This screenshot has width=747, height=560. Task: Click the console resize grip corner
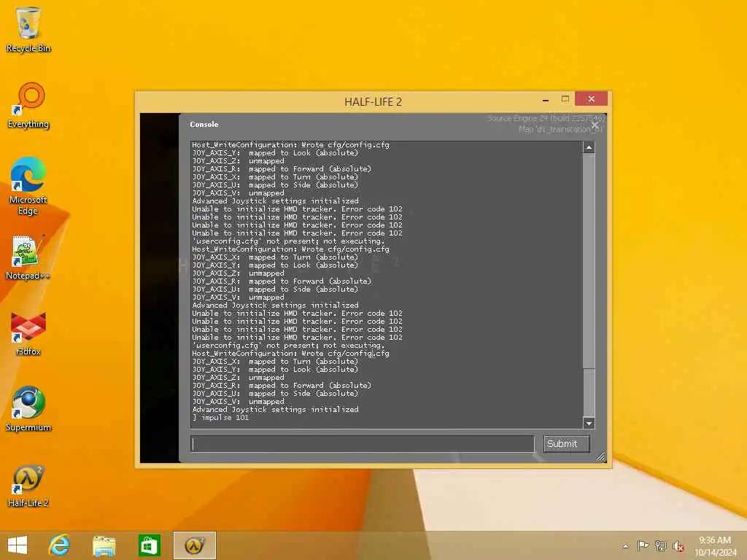click(x=601, y=456)
